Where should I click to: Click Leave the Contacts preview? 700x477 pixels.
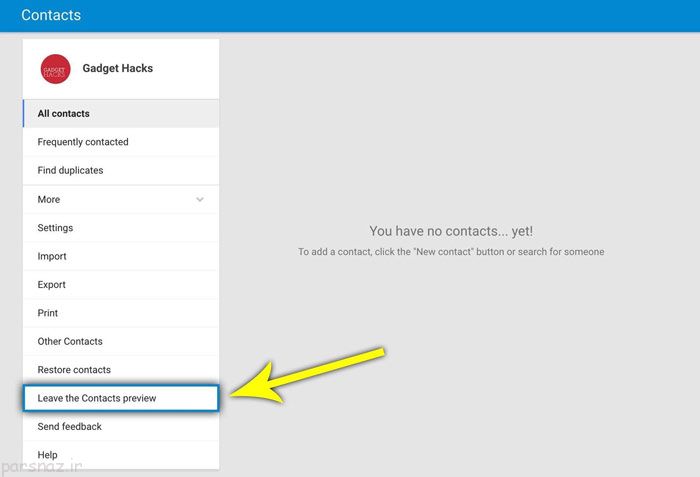pos(121,398)
